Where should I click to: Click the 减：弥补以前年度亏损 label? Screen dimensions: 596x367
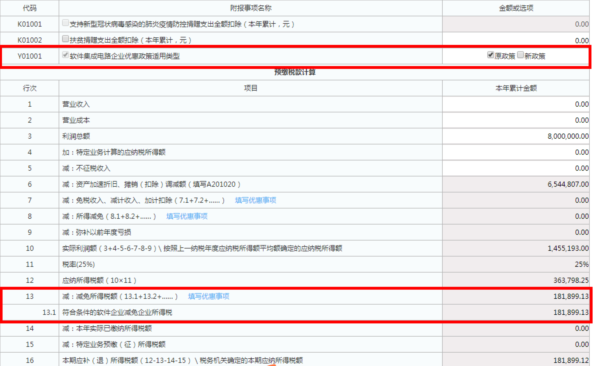tap(97, 232)
